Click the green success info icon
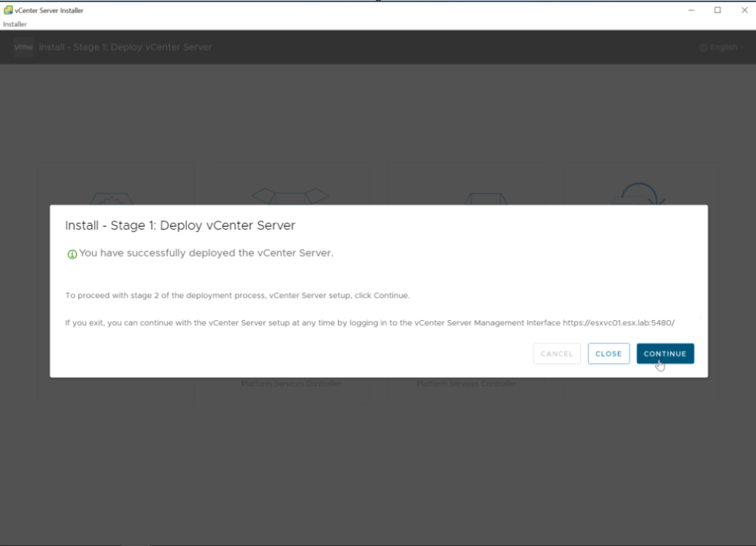The height and width of the screenshot is (546, 756). coord(72,254)
